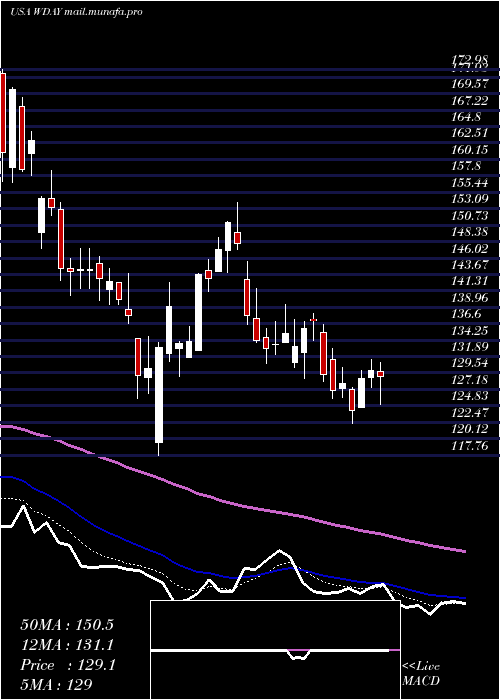Select the 155.44 price label
The height and width of the screenshot is (700, 500).
point(470,183)
